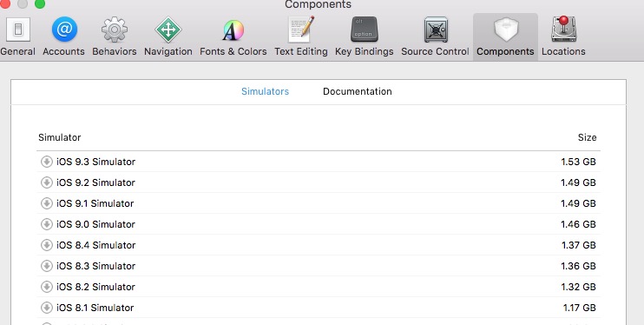Open the Navigation preferences pane

click(x=168, y=37)
